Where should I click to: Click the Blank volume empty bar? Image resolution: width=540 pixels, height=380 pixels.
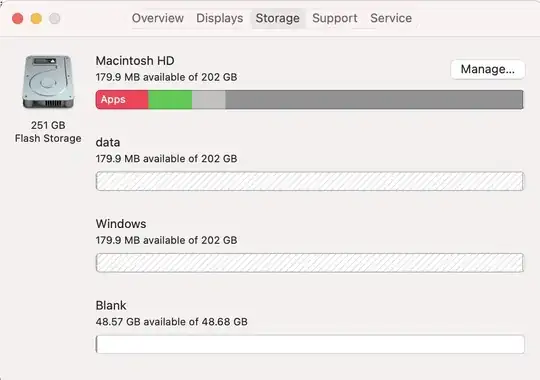[x=310, y=344]
